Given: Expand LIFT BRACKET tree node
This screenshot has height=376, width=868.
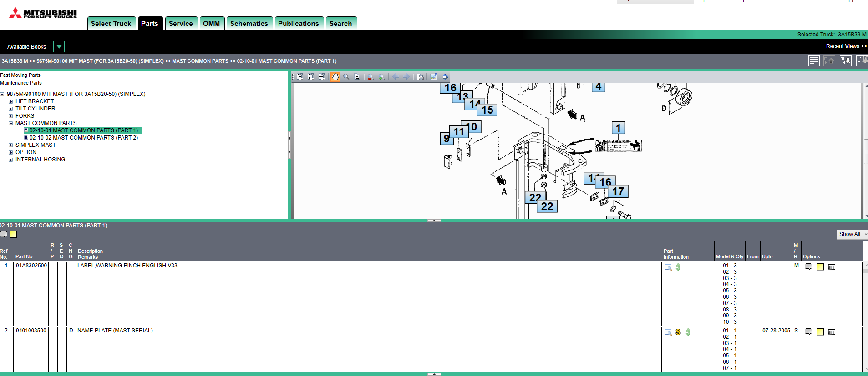Looking at the screenshot, I should [x=11, y=101].
